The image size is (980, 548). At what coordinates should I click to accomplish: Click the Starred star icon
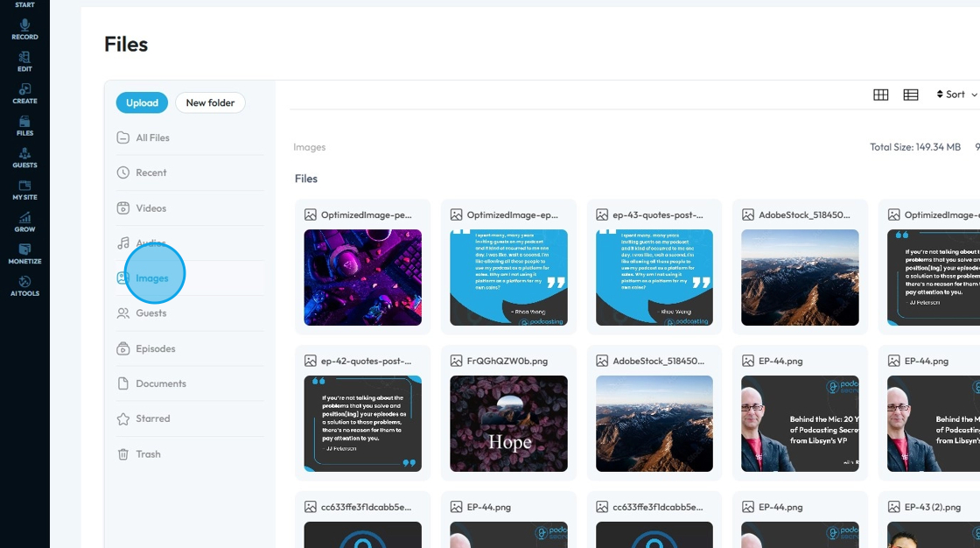coord(123,418)
